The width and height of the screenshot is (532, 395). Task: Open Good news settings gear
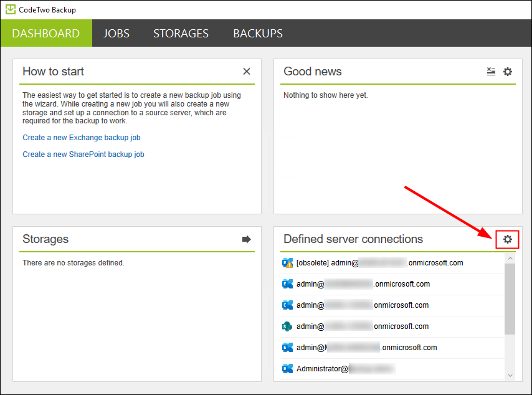point(508,71)
